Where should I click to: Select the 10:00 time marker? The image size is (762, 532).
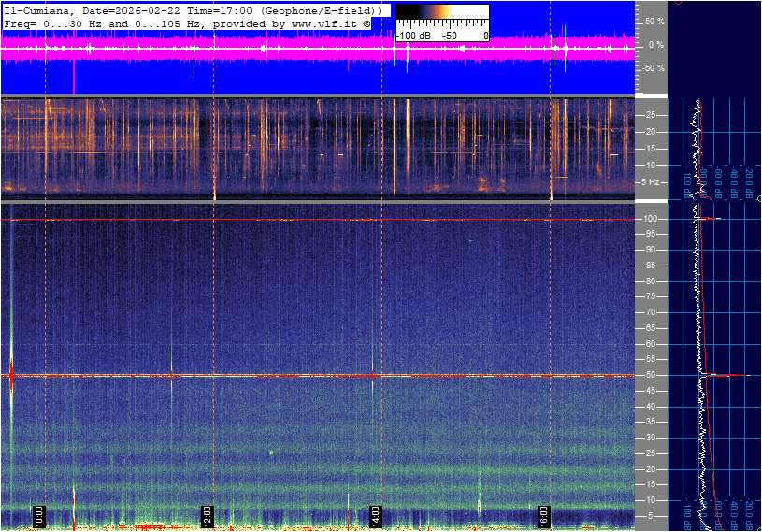coord(39,515)
